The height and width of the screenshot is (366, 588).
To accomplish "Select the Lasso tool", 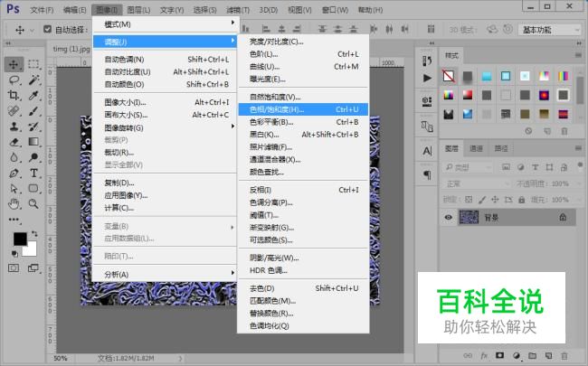I will (x=14, y=80).
